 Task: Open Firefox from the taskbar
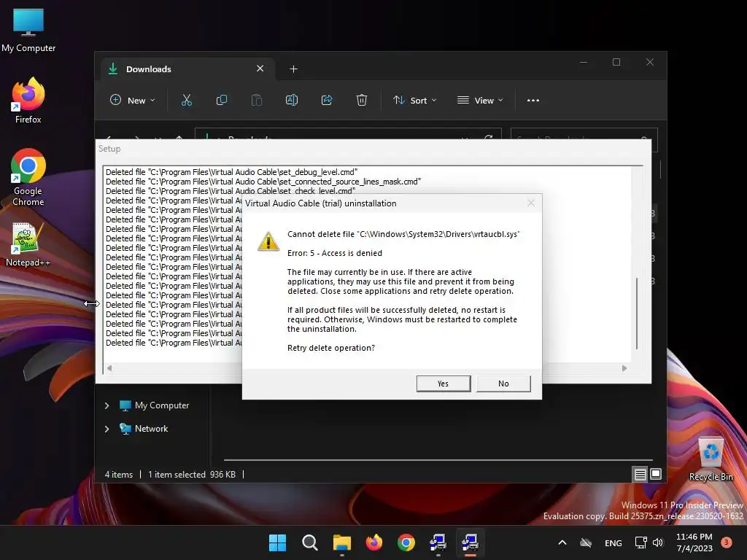click(x=374, y=542)
